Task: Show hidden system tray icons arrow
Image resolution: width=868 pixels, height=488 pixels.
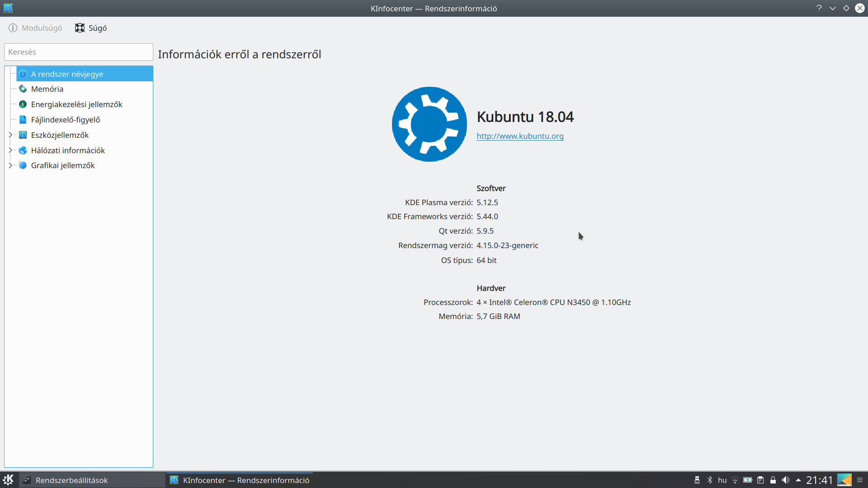Action: tap(798, 480)
